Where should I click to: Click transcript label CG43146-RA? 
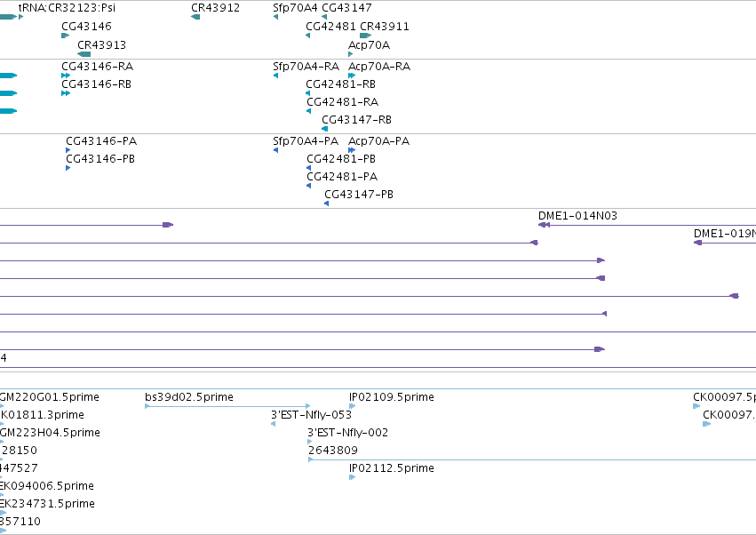pos(98,66)
